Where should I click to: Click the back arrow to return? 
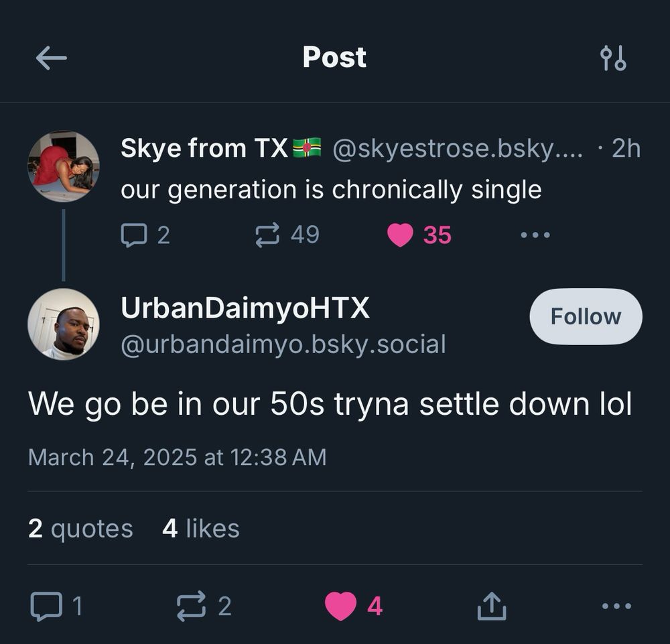51,58
